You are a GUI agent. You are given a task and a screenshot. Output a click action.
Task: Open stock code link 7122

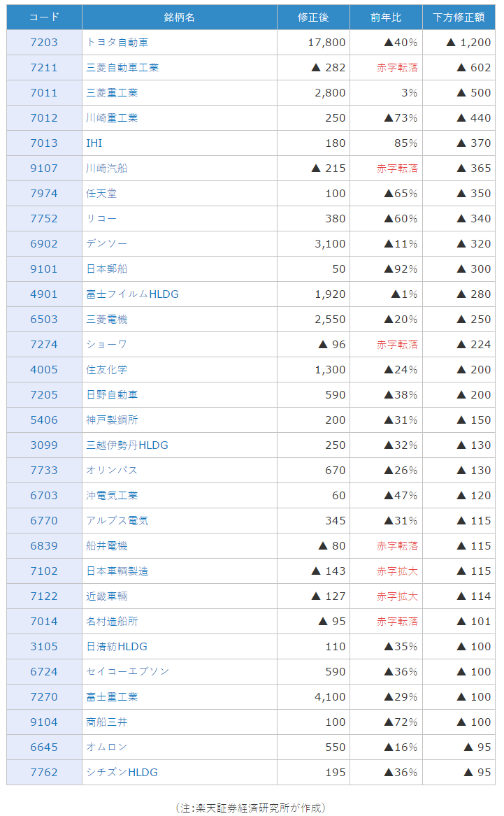(44, 596)
